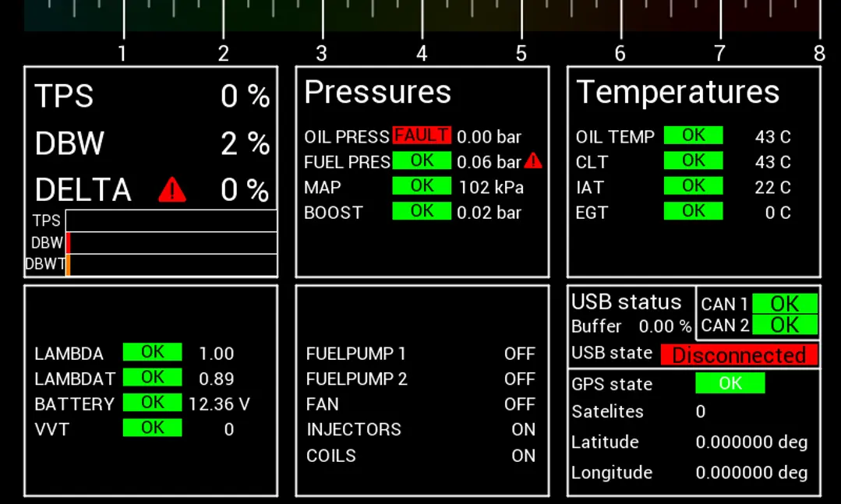Click the DELTA red warning triangle icon
This screenshot has height=504, width=841.
point(172,189)
